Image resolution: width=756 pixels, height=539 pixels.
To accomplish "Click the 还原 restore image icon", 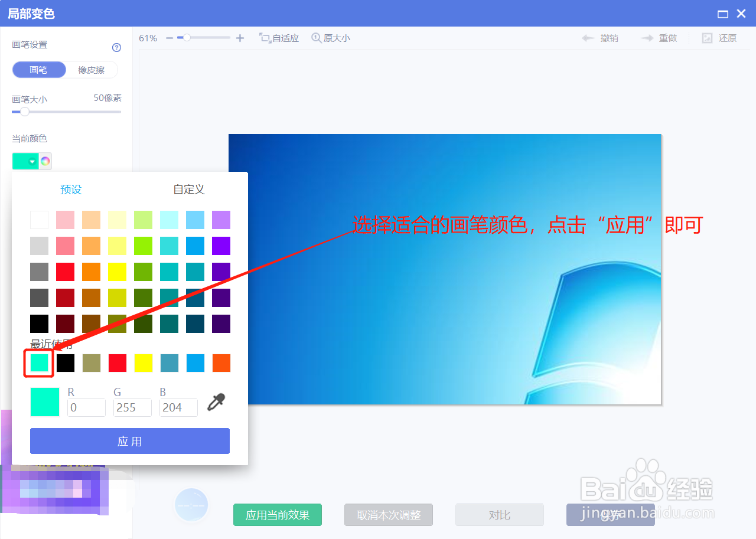I will (x=707, y=38).
